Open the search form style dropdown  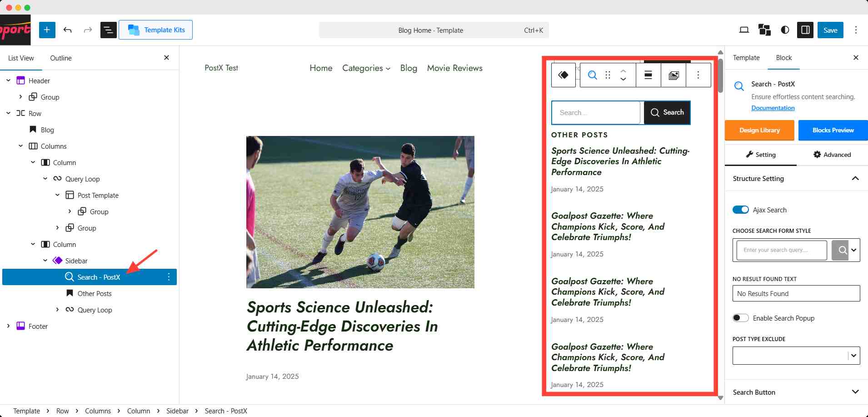click(x=853, y=250)
